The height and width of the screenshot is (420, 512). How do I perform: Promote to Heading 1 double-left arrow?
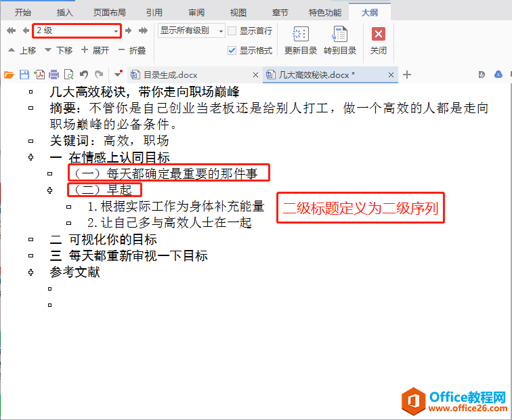(11, 30)
